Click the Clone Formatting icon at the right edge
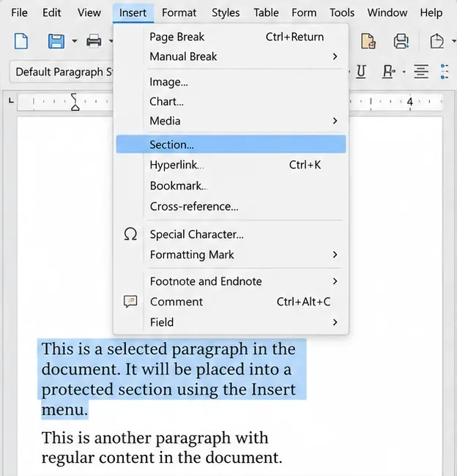This screenshot has width=457, height=476. coord(437,41)
